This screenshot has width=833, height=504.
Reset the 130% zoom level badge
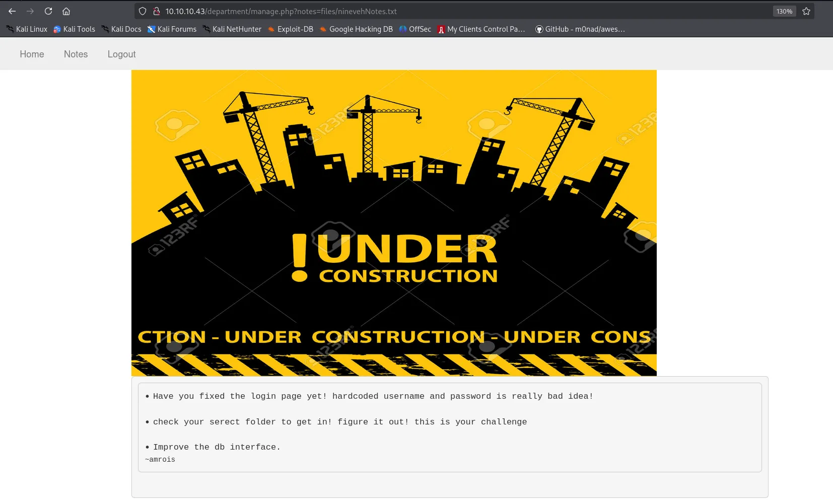pyautogui.click(x=784, y=11)
